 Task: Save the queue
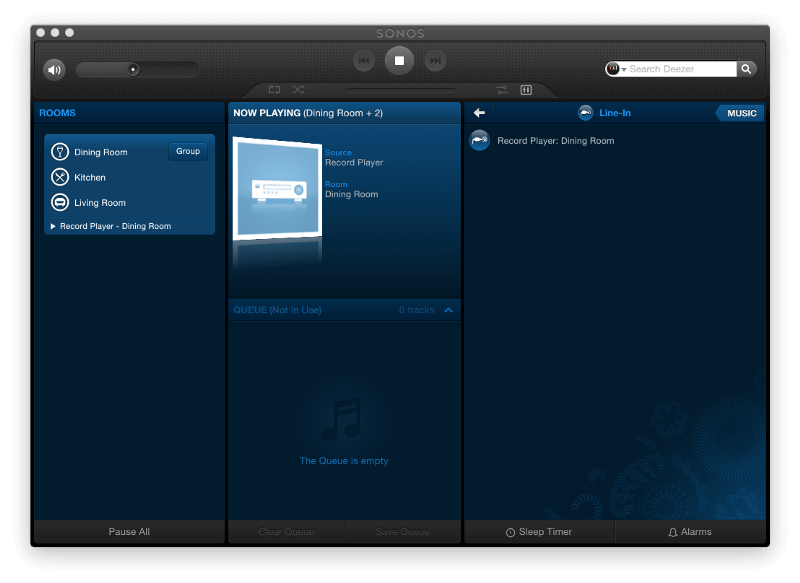coord(403,531)
